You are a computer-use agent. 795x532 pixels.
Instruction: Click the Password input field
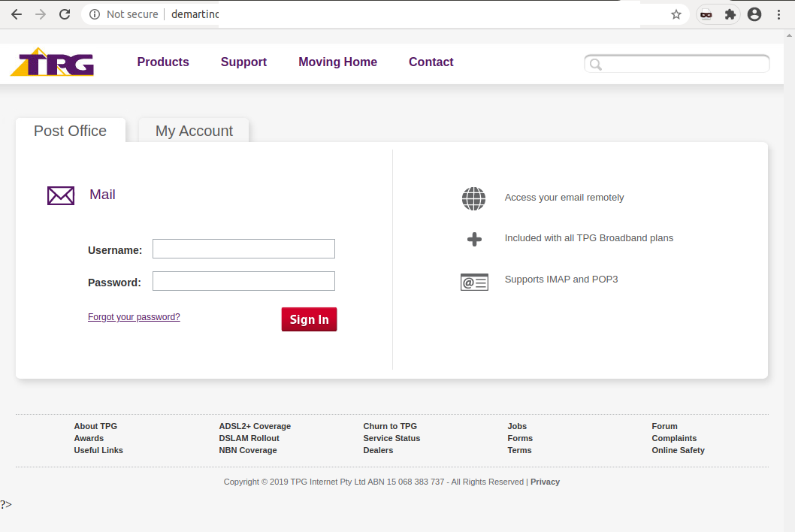coord(243,281)
